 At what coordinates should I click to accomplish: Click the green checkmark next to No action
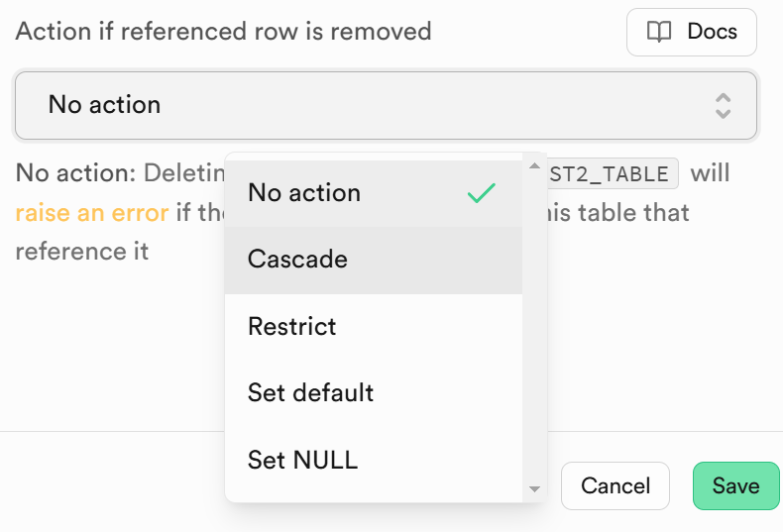[482, 193]
